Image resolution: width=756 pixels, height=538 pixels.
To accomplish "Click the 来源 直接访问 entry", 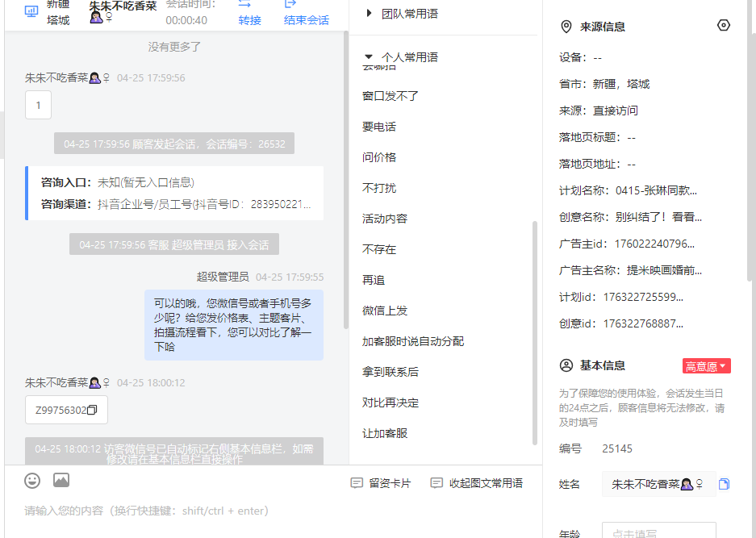I will pos(599,111).
